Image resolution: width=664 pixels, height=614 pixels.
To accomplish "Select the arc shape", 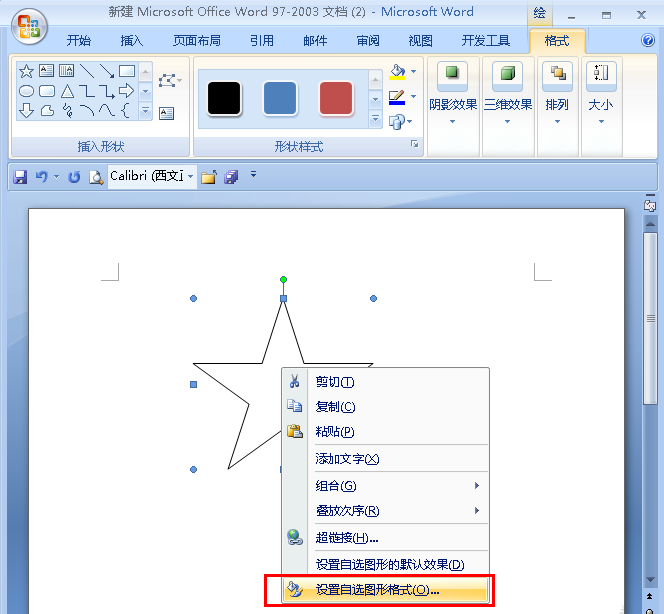I will [x=87, y=111].
